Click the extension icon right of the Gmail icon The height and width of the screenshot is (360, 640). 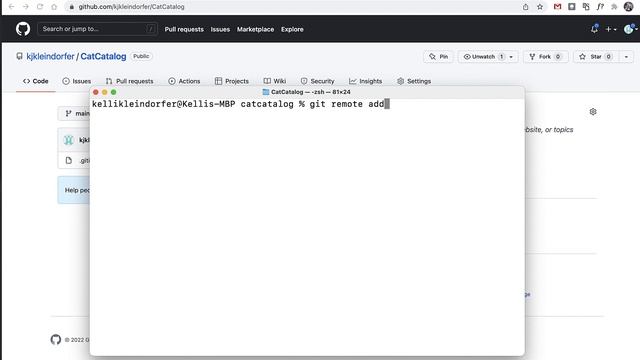572,7
